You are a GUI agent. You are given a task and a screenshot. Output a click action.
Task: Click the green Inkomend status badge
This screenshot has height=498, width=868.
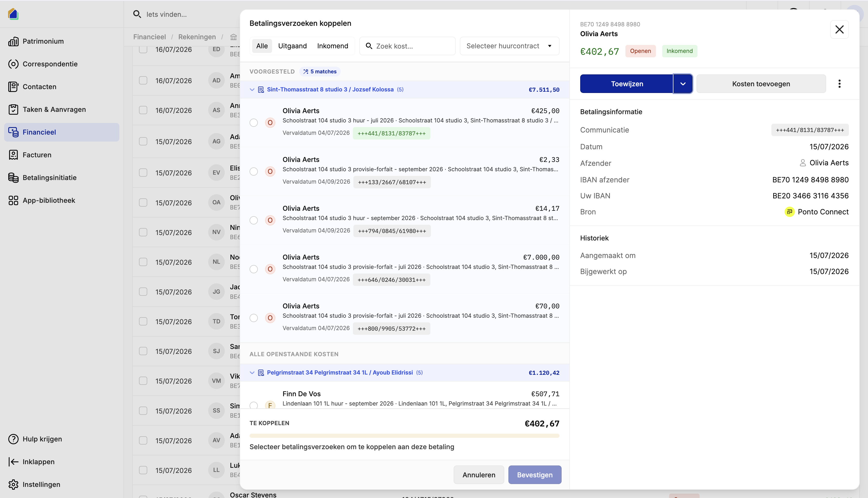[x=679, y=51]
